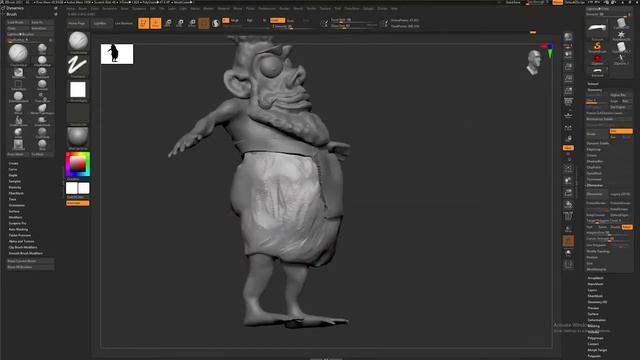This screenshot has width=640, height=360.
Task: Collapse the Geometry section in Tool palette
Action: 594,90
